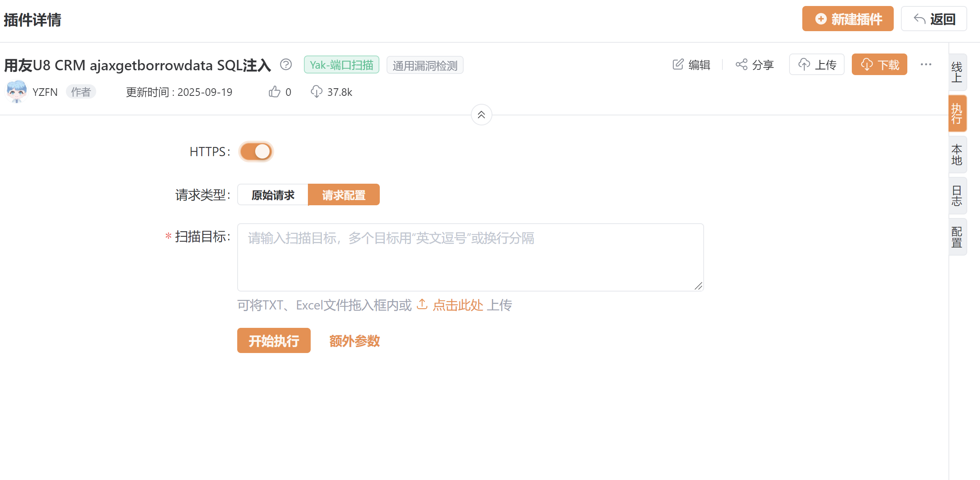
Task: Toggle the HTTPS switch
Action: tap(256, 152)
